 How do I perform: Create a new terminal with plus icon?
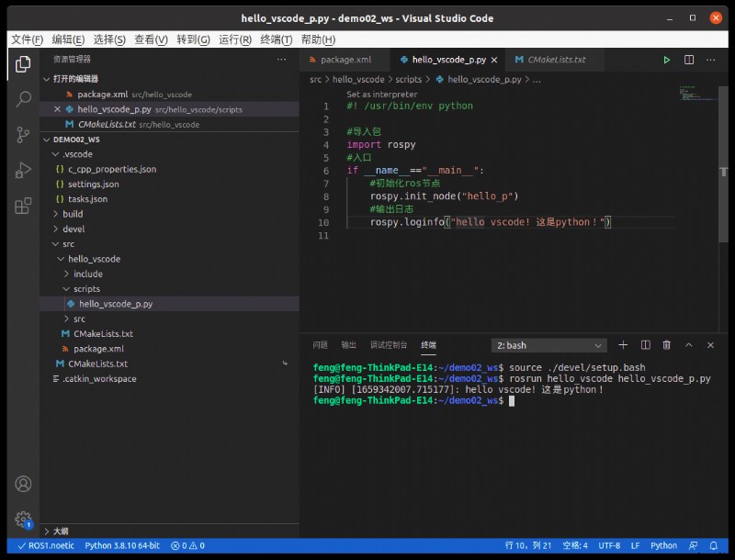click(x=623, y=345)
